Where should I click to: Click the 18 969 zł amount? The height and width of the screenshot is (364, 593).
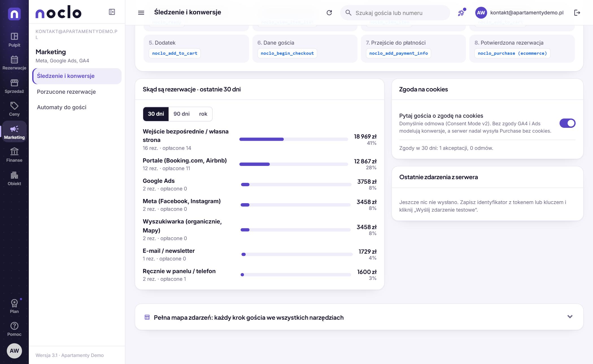365,137
